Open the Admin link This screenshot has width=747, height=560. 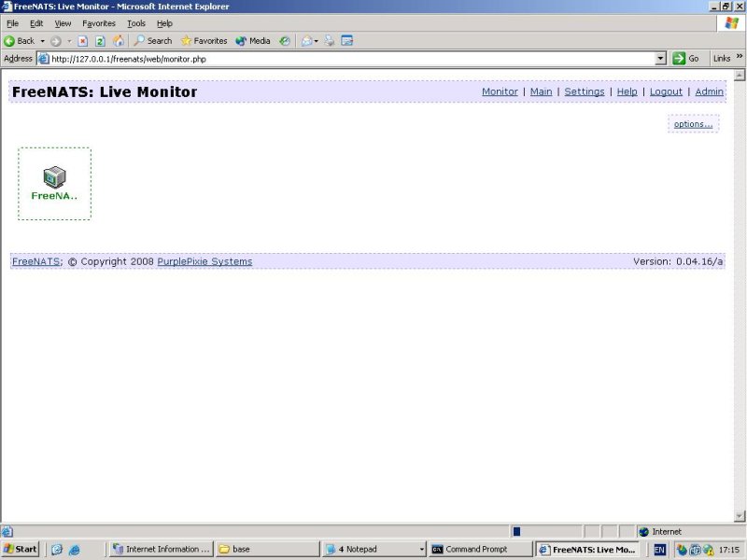pos(709,91)
